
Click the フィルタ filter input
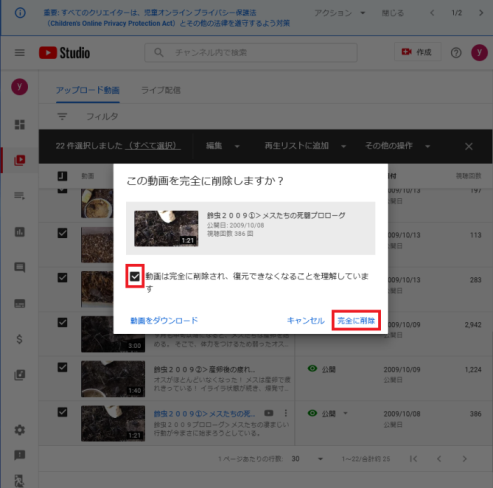[102, 116]
